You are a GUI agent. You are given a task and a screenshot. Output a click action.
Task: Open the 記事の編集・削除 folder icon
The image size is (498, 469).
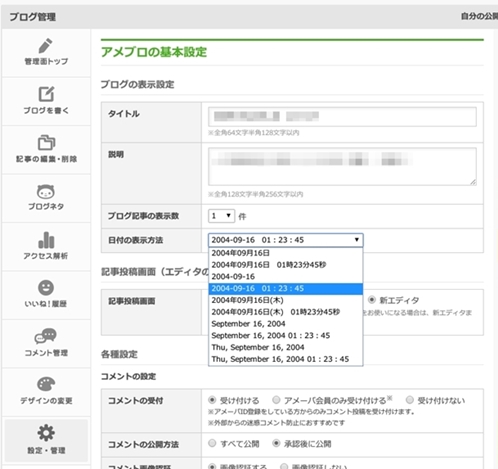coord(46,143)
